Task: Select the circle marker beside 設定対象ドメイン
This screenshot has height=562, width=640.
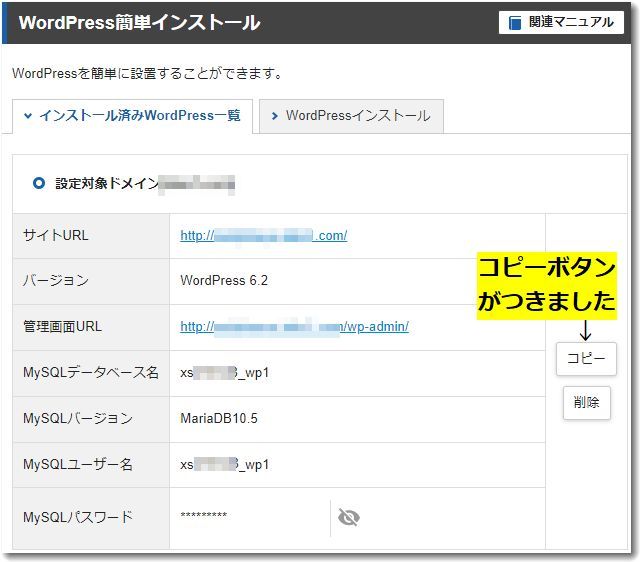Action: click(39, 184)
